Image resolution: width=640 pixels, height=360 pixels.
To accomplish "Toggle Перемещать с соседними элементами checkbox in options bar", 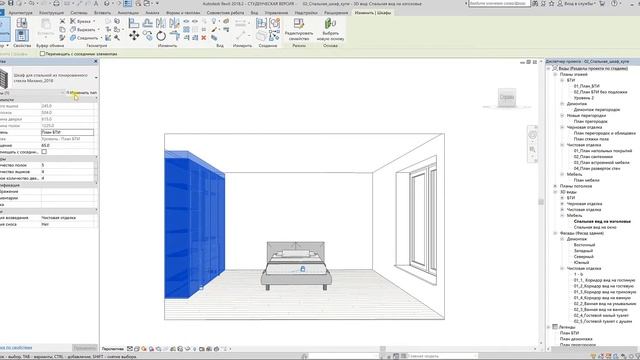I will pyautogui.click(x=42, y=53).
